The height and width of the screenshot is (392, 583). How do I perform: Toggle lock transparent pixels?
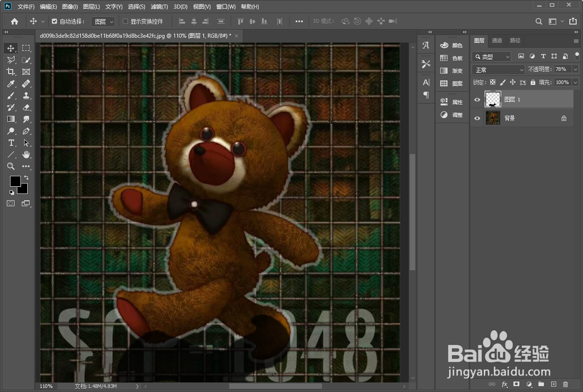[x=493, y=83]
